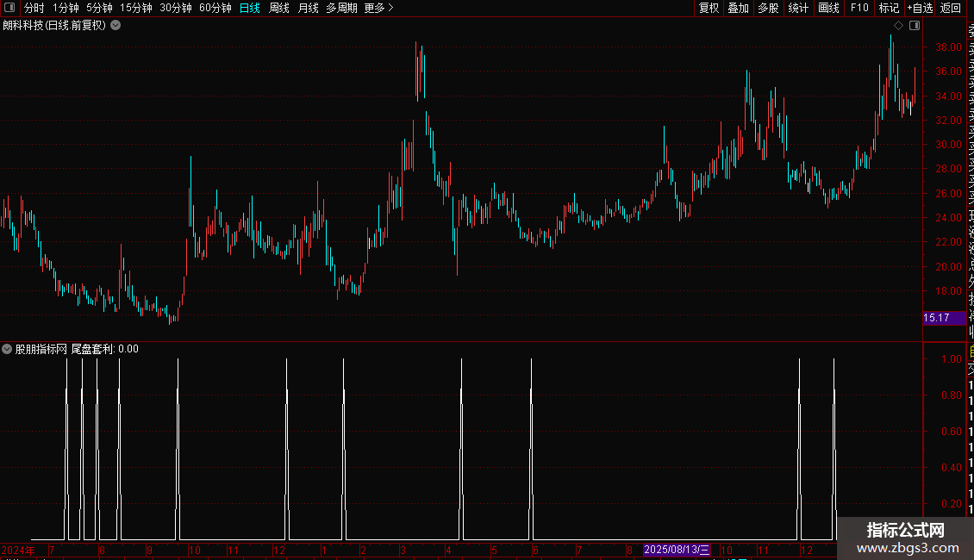The image size is (974, 560).
Task: Open the F10 company info
Action: point(859,8)
